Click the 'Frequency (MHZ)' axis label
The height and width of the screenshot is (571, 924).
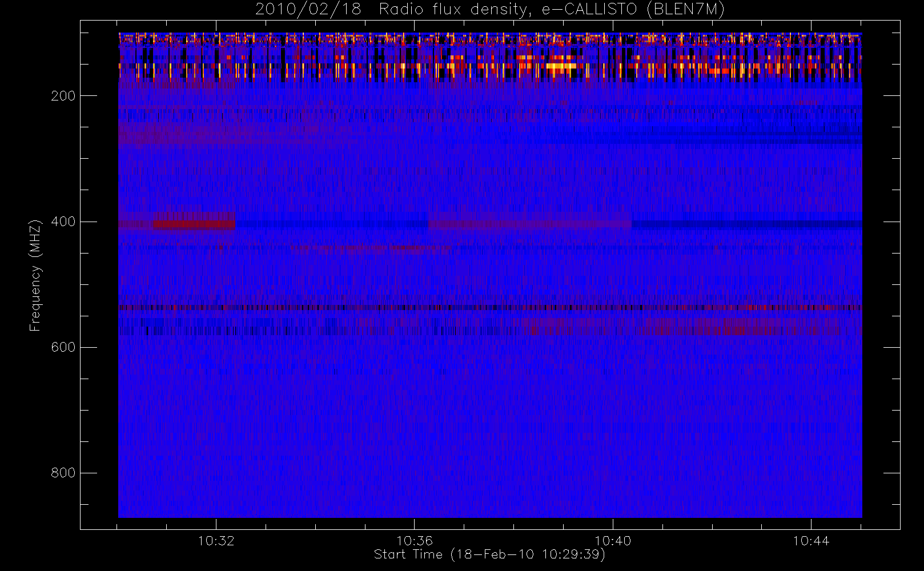(35, 275)
